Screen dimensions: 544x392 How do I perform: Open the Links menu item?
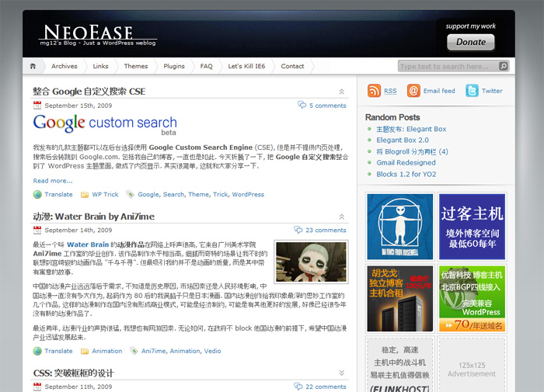(100, 66)
